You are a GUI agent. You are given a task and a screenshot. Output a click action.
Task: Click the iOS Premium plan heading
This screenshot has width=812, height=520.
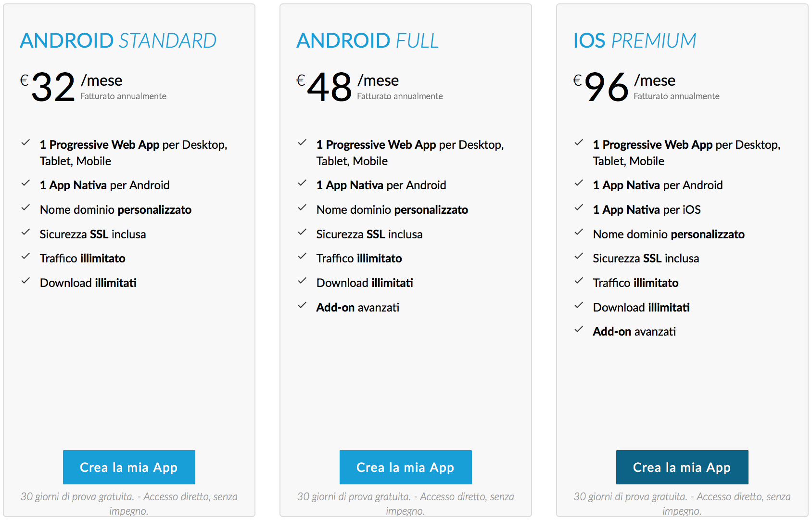pyautogui.click(x=634, y=41)
